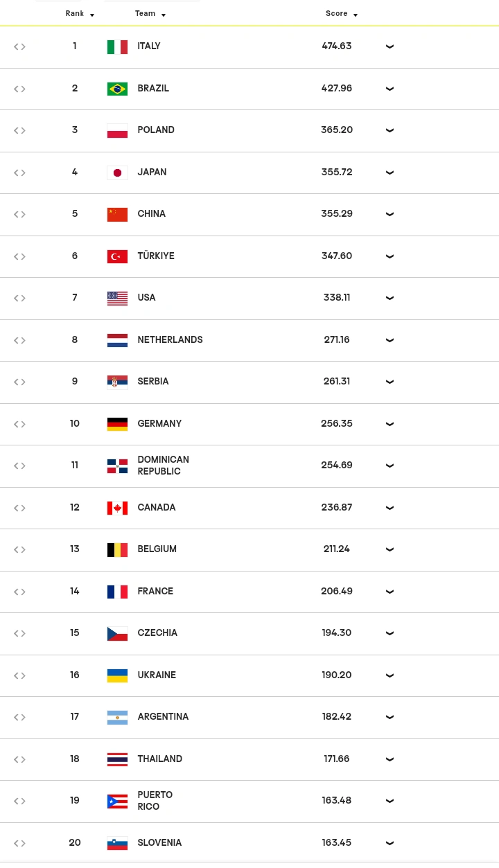Click the Japan flag icon
Image resolution: width=499 pixels, height=868 pixels.
[x=117, y=172]
